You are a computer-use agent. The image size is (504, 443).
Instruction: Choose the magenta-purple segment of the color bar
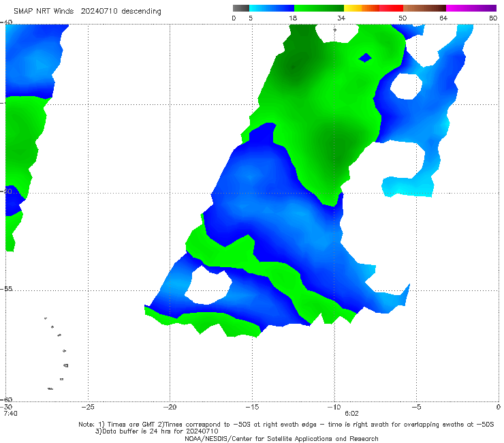(x=471, y=8)
